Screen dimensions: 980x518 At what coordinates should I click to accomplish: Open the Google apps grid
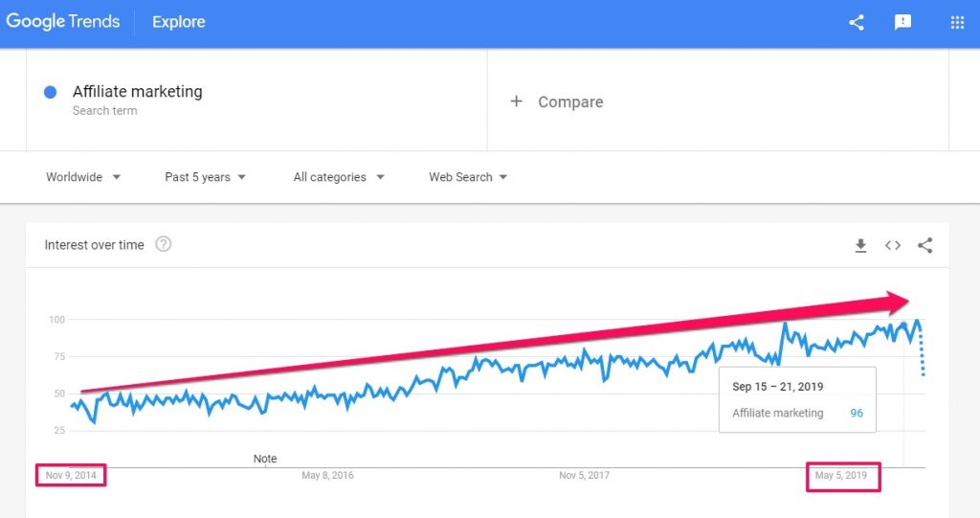click(x=957, y=22)
